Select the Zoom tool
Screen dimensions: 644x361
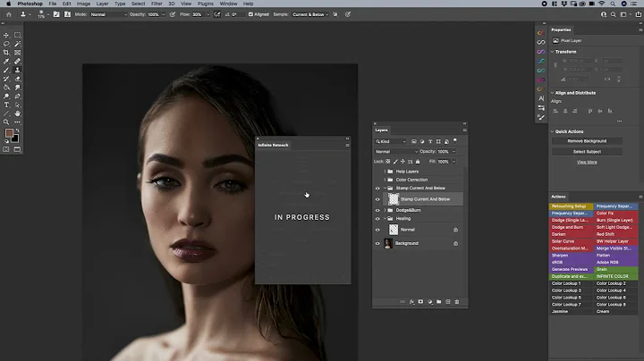6,122
